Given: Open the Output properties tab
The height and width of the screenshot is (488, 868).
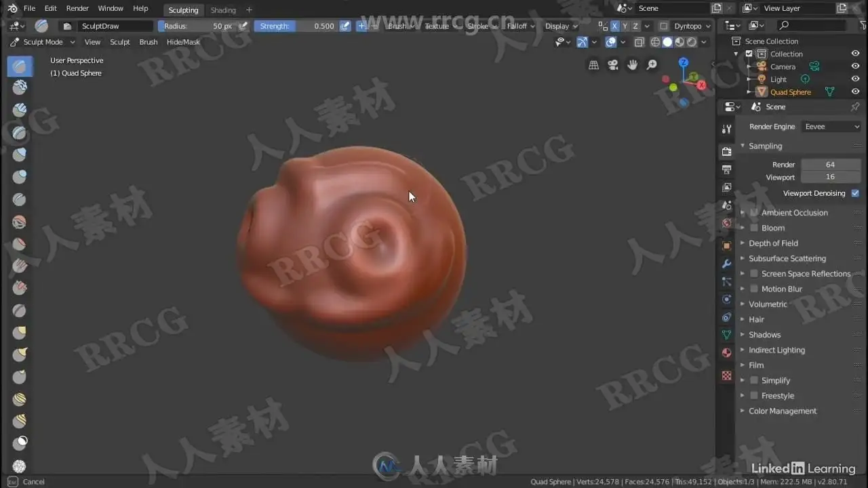Looking at the screenshot, I should 727,169.
